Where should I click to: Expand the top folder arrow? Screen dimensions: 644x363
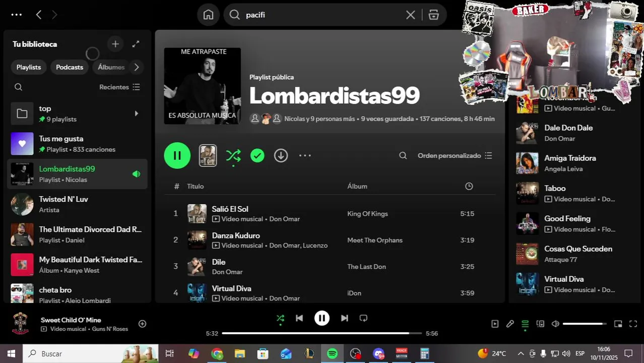pos(136,113)
